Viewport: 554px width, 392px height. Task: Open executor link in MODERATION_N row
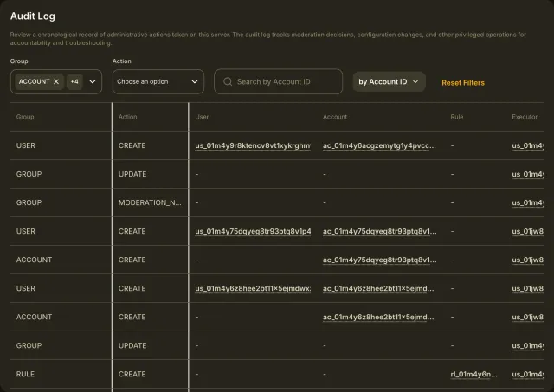[x=527, y=202]
